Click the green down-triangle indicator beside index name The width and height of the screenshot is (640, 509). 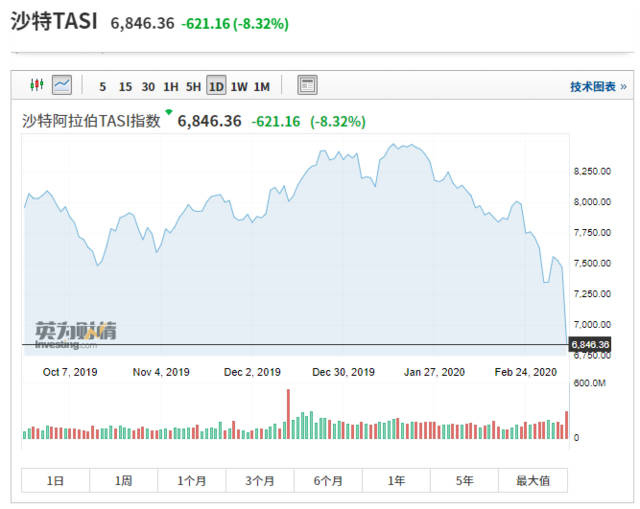[169, 112]
